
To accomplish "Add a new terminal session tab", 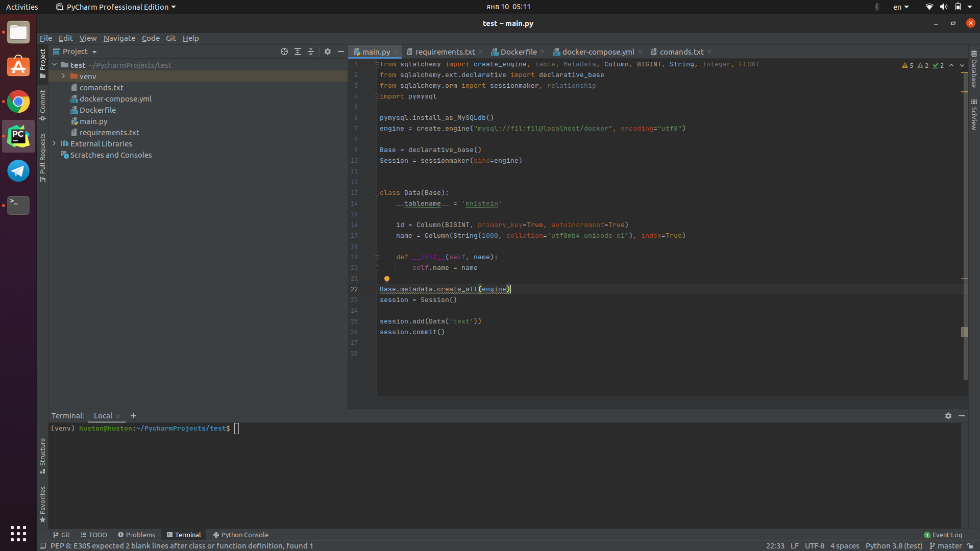I will coord(133,416).
